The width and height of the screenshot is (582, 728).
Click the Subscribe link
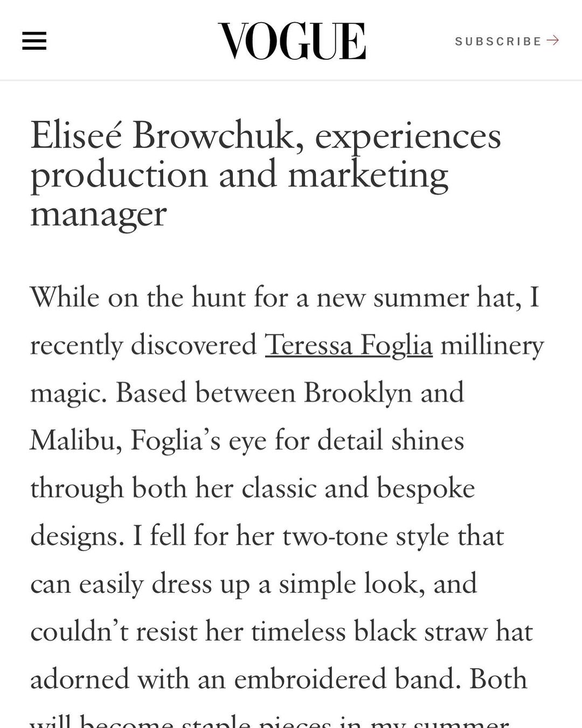tap(498, 41)
